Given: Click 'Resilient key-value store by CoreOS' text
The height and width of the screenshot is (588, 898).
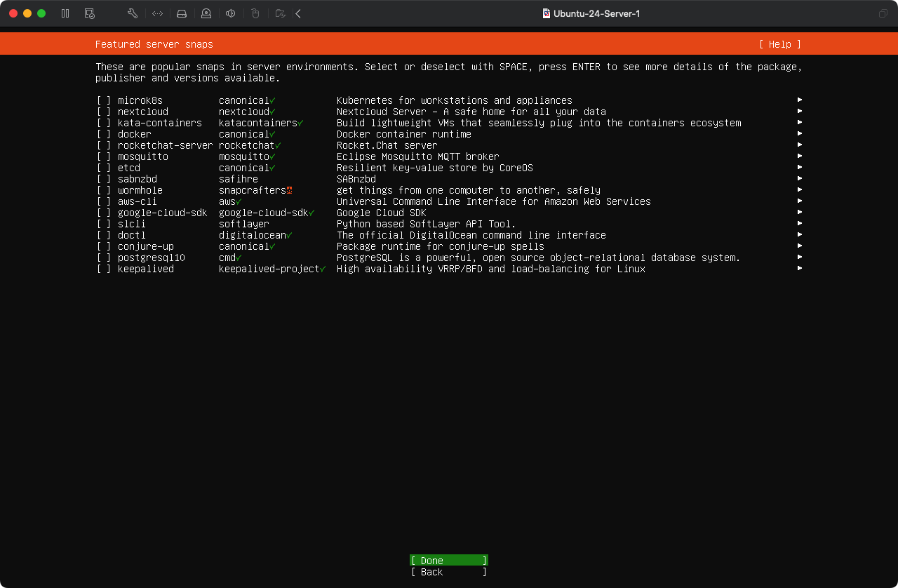Looking at the screenshot, I should (435, 168).
